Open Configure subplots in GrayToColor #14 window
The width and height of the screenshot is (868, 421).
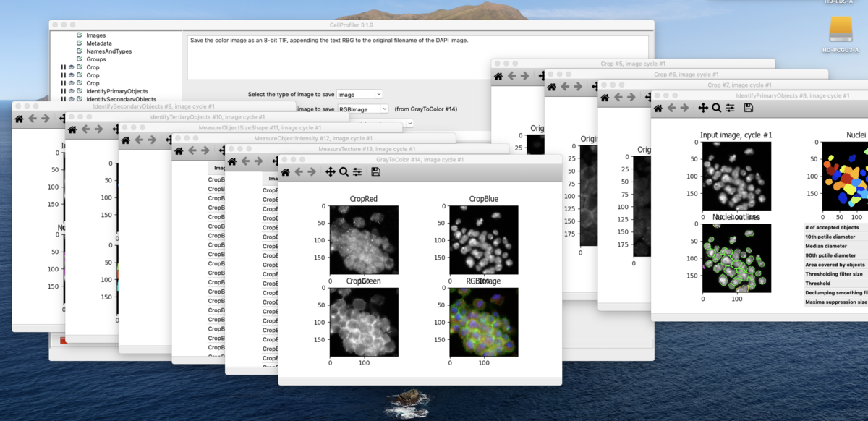click(x=357, y=172)
